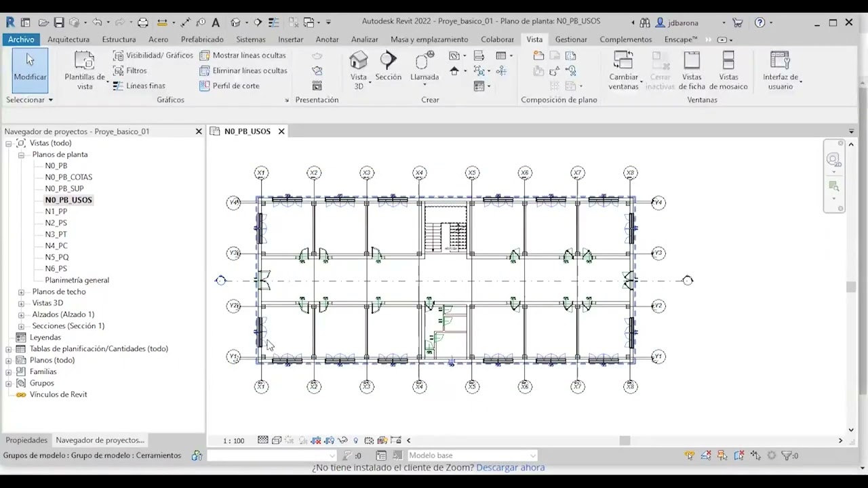Image resolution: width=868 pixels, height=488 pixels.
Task: Open detail level control in view bar
Action: [263, 441]
